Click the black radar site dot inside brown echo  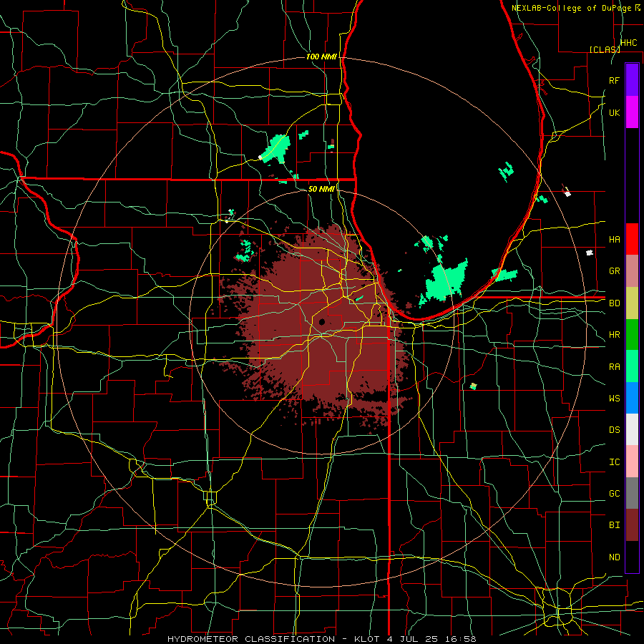pyautogui.click(x=321, y=322)
